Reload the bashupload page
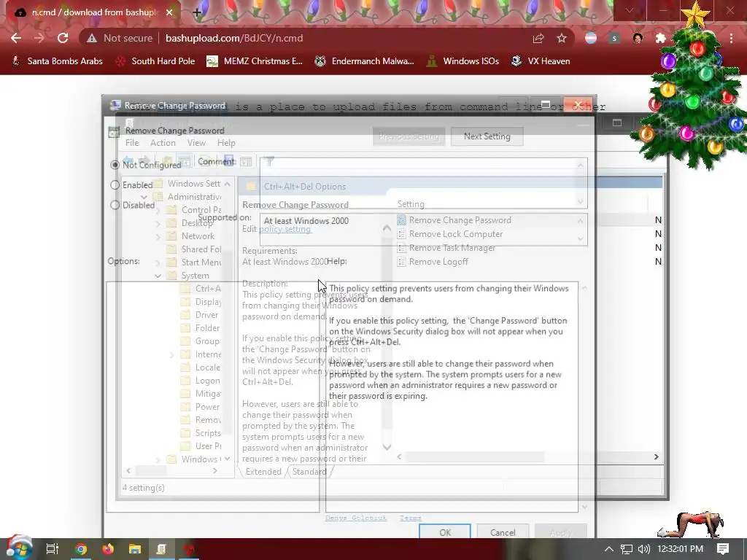747x560 pixels. [x=63, y=38]
